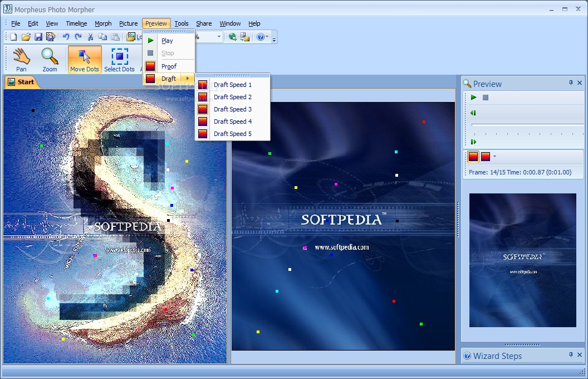
Task: Select Draft Speed 5
Action: click(233, 134)
